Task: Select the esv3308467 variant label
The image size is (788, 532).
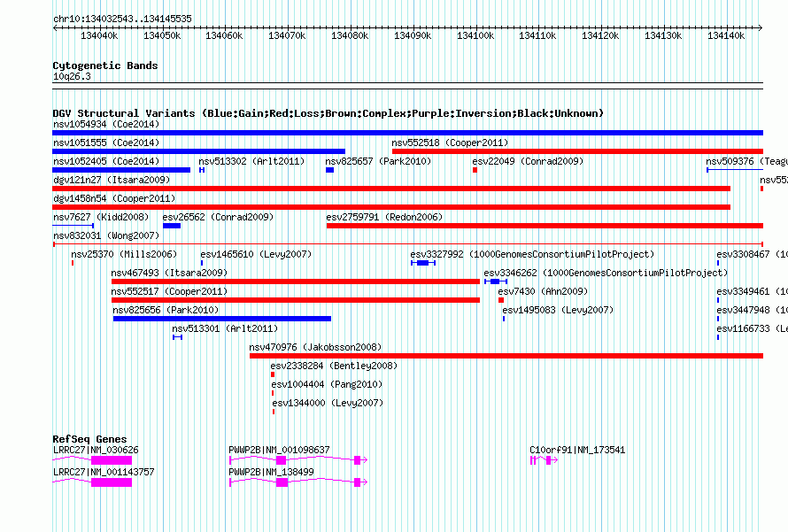Action: click(752, 254)
